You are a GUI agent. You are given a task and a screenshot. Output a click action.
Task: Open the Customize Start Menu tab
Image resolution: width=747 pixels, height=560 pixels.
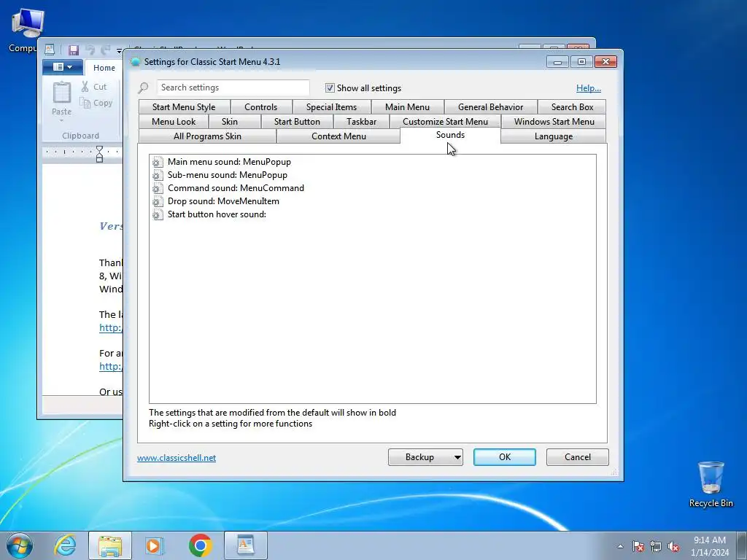[446, 122]
